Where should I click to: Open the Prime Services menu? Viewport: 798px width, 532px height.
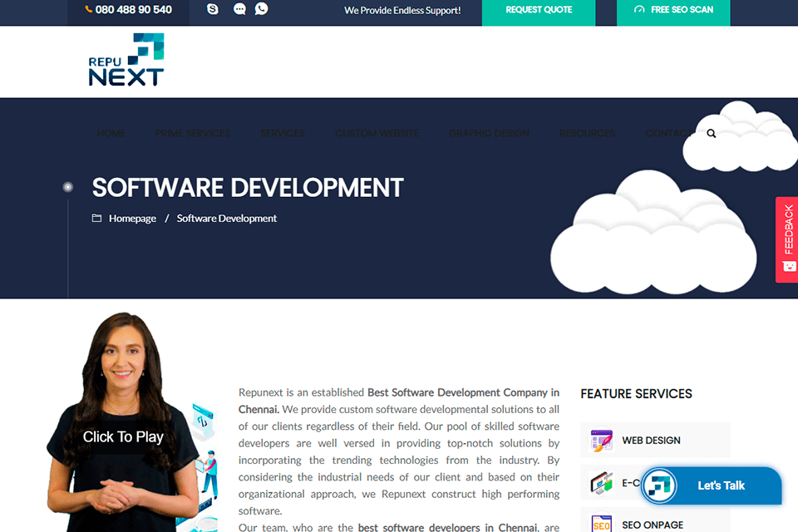click(x=193, y=133)
